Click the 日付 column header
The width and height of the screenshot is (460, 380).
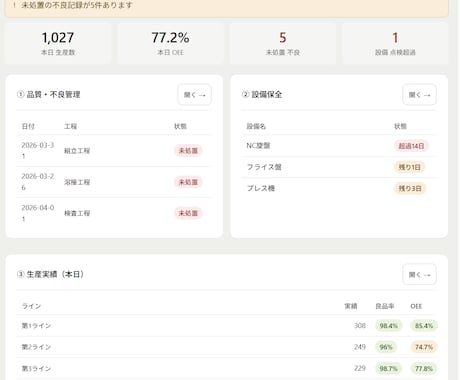(x=28, y=126)
